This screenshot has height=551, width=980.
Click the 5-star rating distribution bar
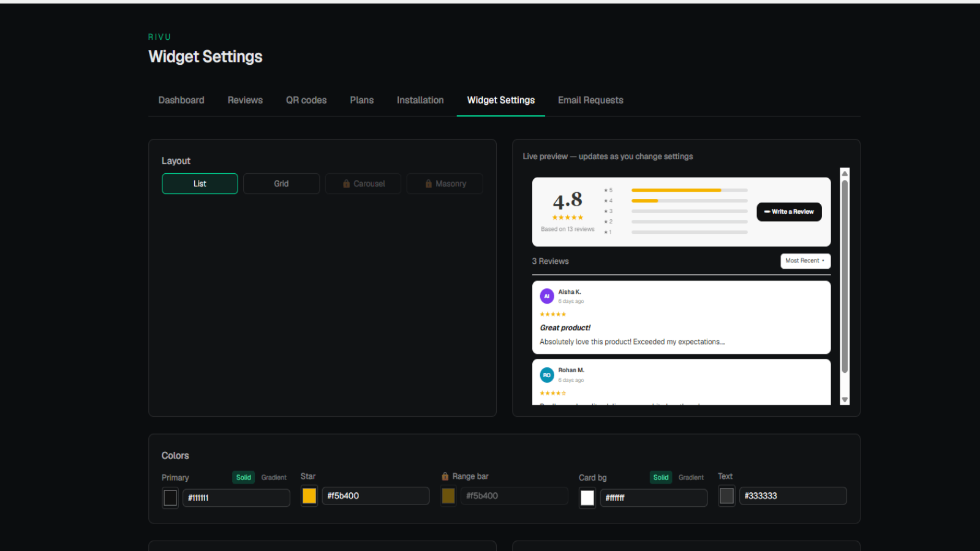690,190
